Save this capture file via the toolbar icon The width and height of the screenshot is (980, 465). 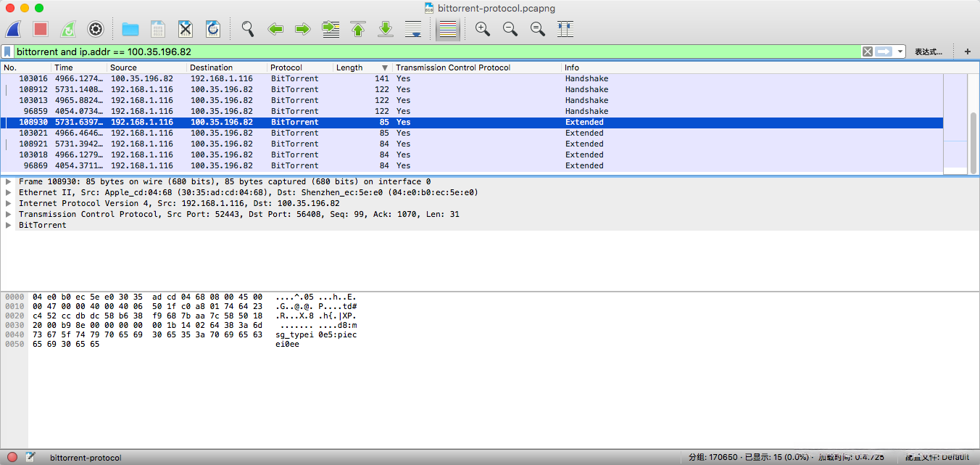(158, 30)
